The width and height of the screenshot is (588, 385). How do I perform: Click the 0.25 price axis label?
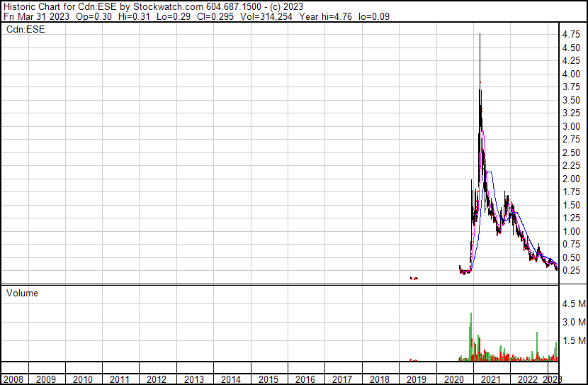572,271
